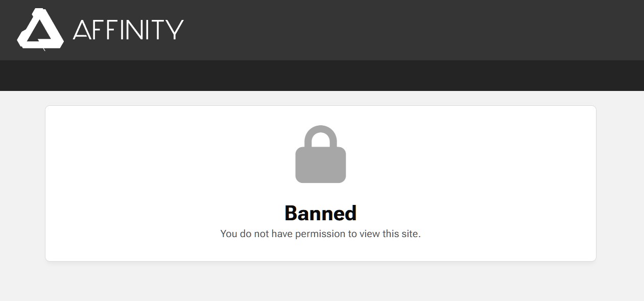Click the padlock's rounded body
This screenshot has height=301, width=644.
coord(321,165)
